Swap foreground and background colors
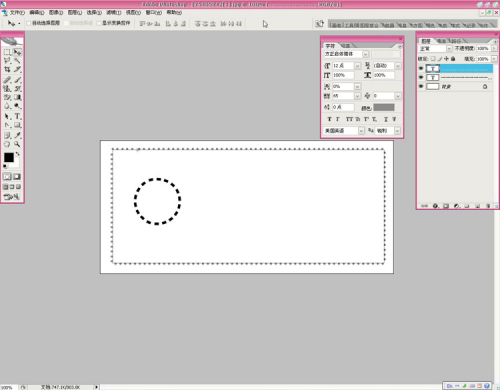 (18, 154)
